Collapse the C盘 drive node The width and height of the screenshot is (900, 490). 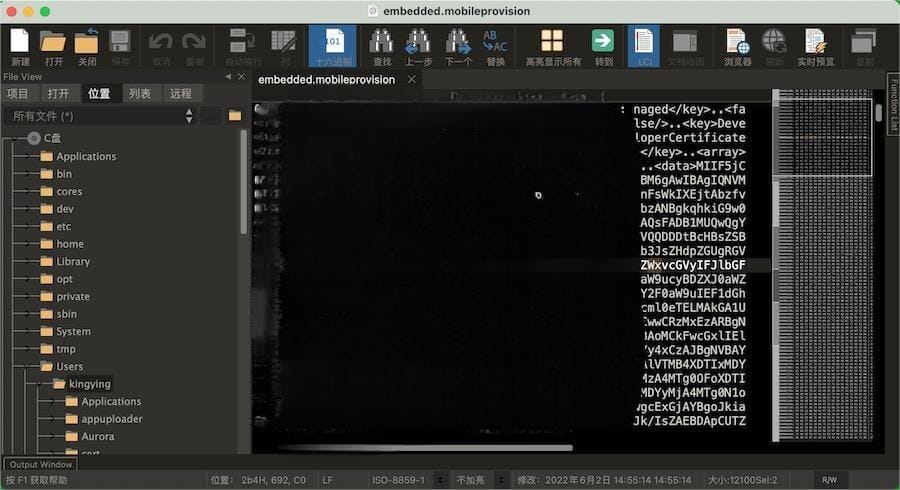pos(14,138)
